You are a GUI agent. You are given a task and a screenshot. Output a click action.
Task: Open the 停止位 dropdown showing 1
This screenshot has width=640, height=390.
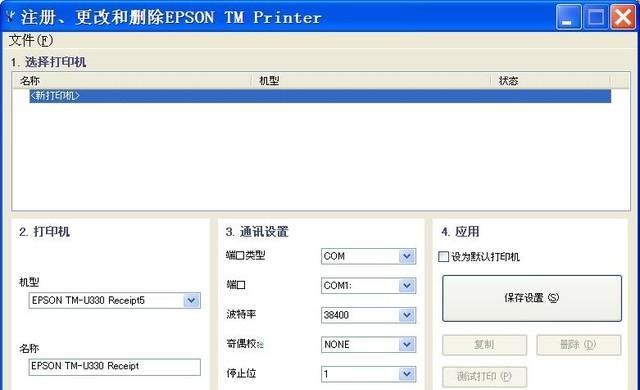tap(368, 374)
